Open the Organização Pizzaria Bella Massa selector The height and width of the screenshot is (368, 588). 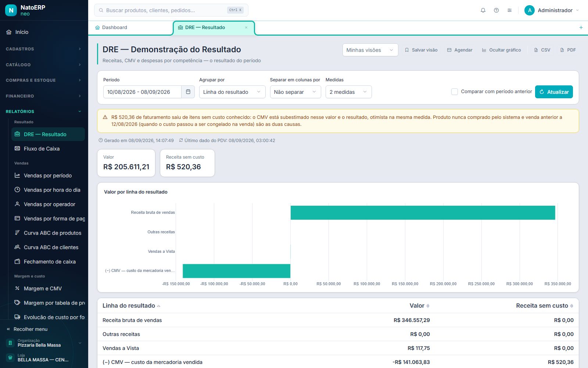[x=44, y=343]
